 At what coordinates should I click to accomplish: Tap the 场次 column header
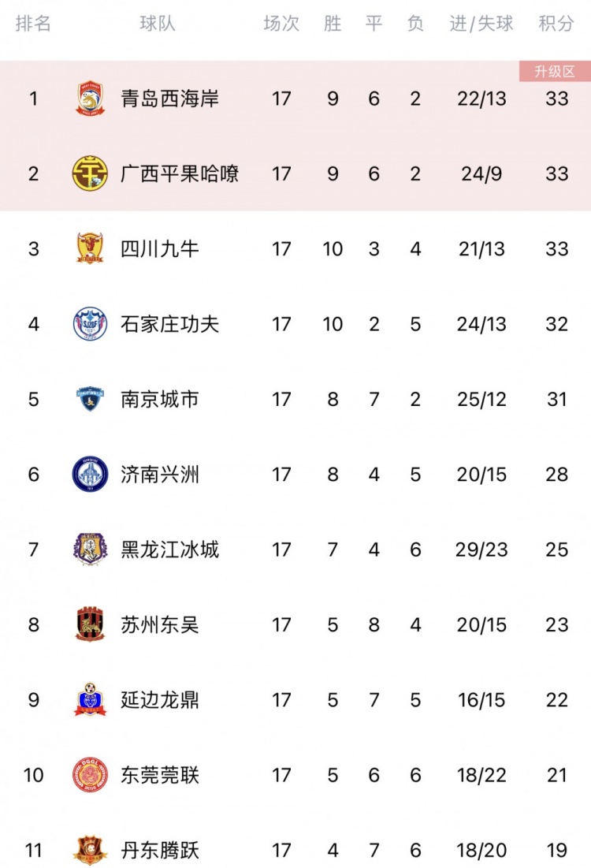point(281,23)
